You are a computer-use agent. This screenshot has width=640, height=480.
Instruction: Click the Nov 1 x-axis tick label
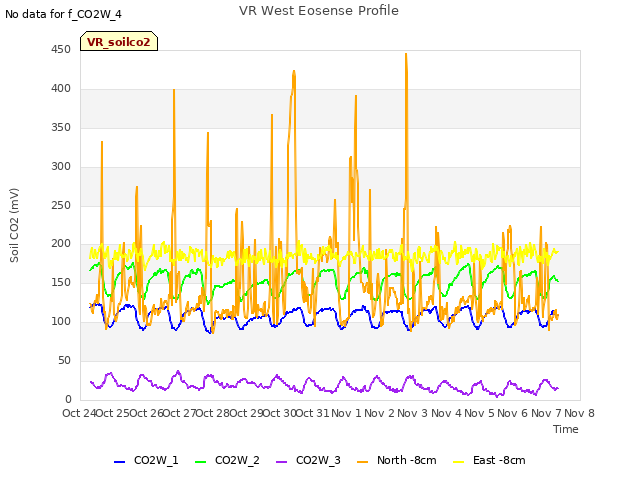pos(346,413)
